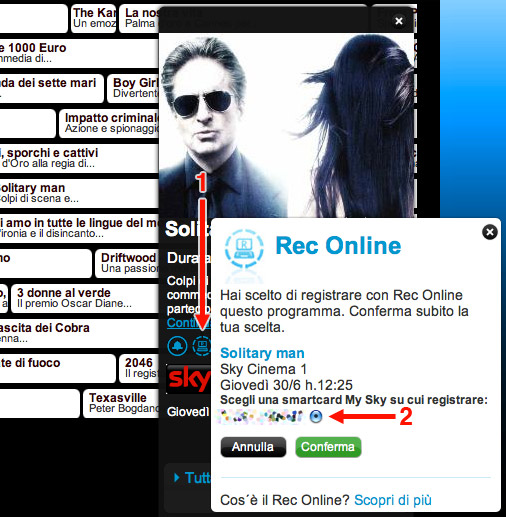Select the 1000 Euro guide entry
Image resolution: width=506 pixels, height=517 pixels.
pyautogui.click(x=79, y=53)
